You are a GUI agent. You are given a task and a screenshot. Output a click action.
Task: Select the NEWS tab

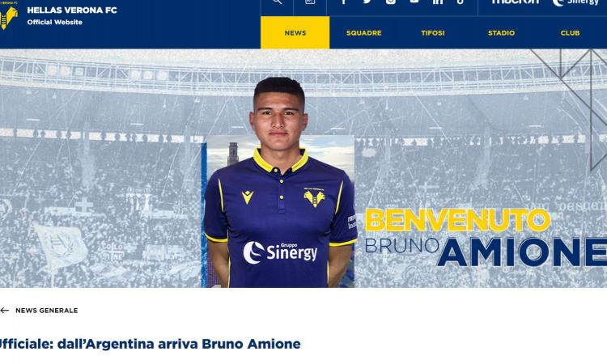click(x=295, y=32)
